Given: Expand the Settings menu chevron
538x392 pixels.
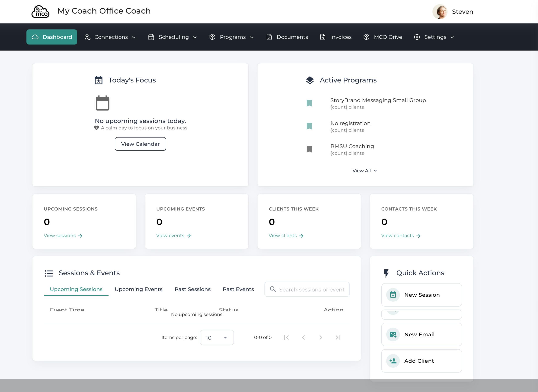Looking at the screenshot, I should coord(452,37).
